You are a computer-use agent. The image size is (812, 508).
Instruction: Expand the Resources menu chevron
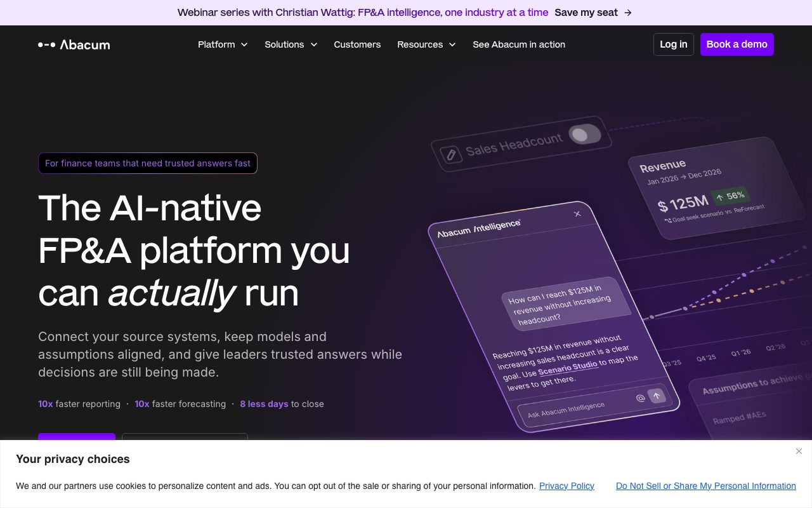pos(452,44)
